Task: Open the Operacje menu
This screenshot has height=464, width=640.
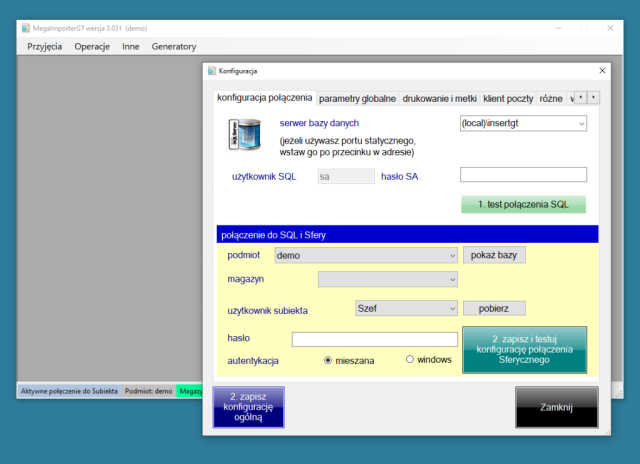Action: point(92,47)
